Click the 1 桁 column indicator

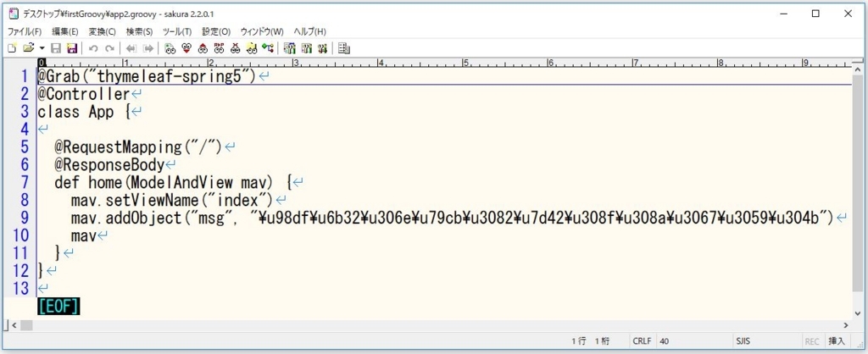603,341
